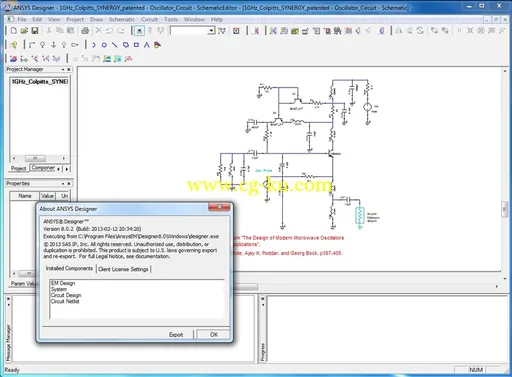The height and width of the screenshot is (377, 512).
Task: Open the Tools menu
Action: click(171, 19)
